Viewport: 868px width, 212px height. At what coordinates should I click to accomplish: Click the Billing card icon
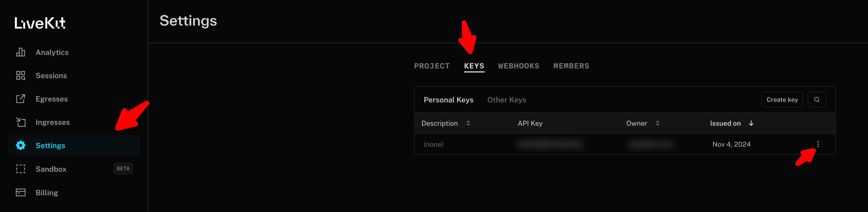(x=21, y=192)
